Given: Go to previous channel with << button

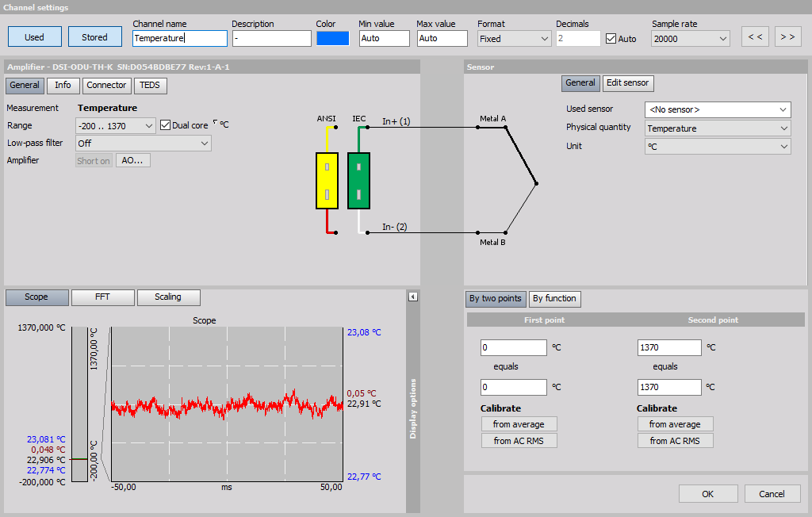Looking at the screenshot, I should 755,36.
